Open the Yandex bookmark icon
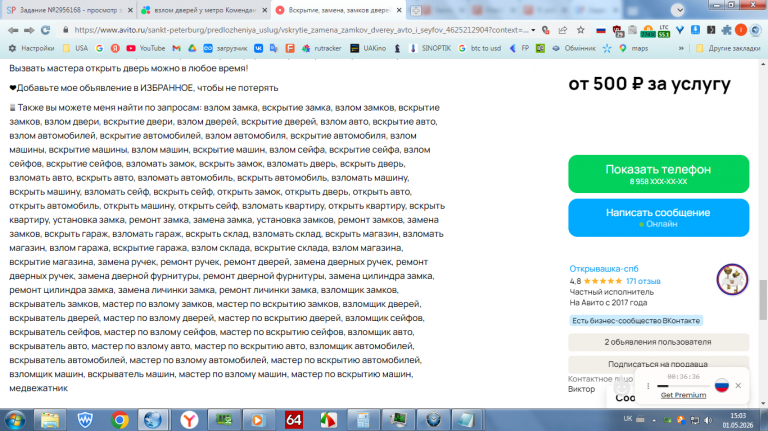The image size is (768, 431). (x=115, y=48)
